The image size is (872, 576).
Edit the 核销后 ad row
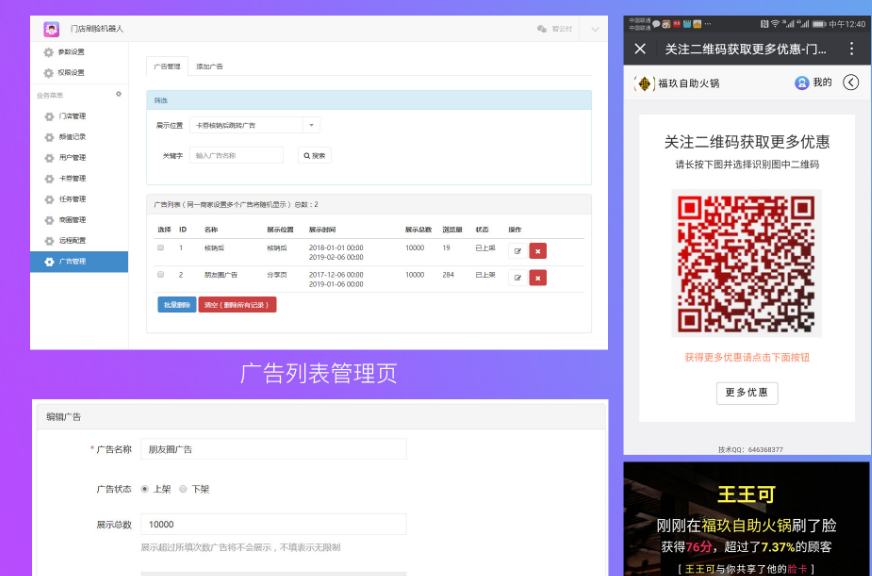tap(518, 251)
